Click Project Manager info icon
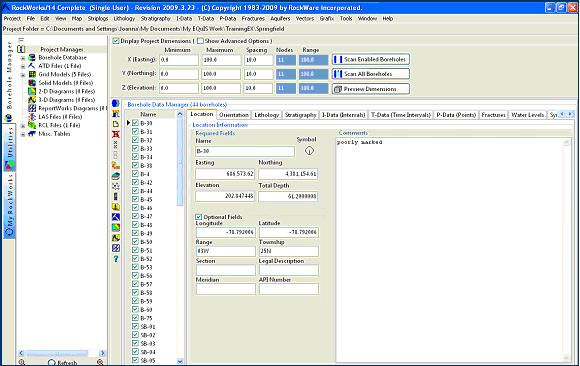 click(21, 49)
